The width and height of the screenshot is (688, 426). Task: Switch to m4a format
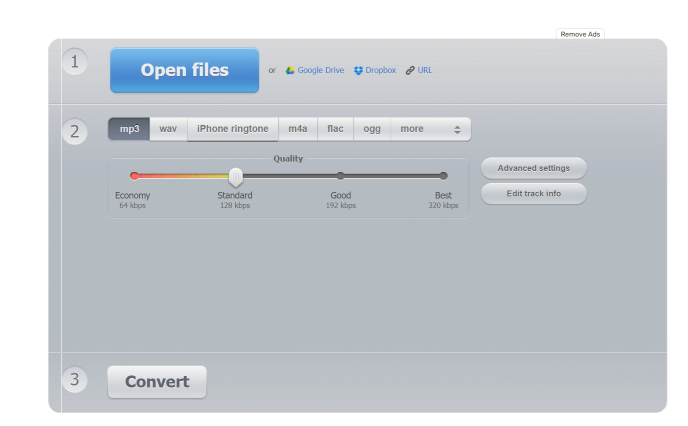coord(297,129)
